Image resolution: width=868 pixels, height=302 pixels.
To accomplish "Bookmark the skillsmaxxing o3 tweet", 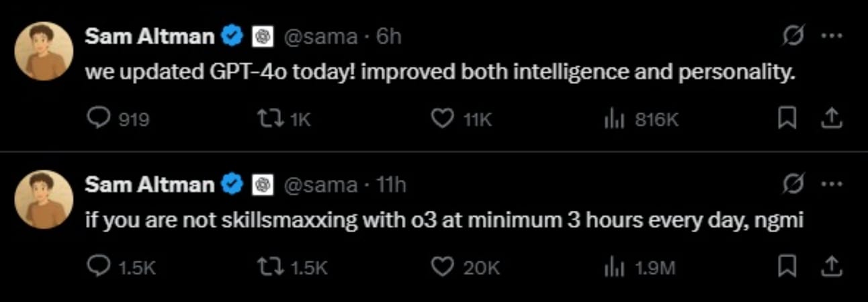I will (x=786, y=267).
